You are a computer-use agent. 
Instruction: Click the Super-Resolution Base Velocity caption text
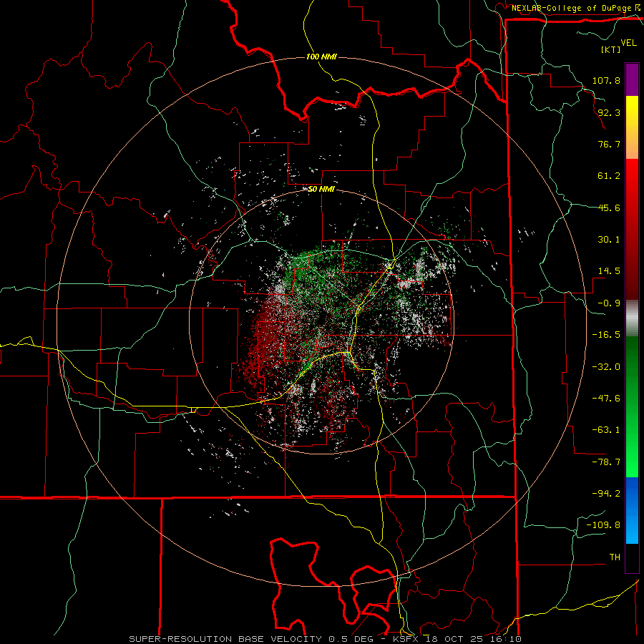pos(325,639)
